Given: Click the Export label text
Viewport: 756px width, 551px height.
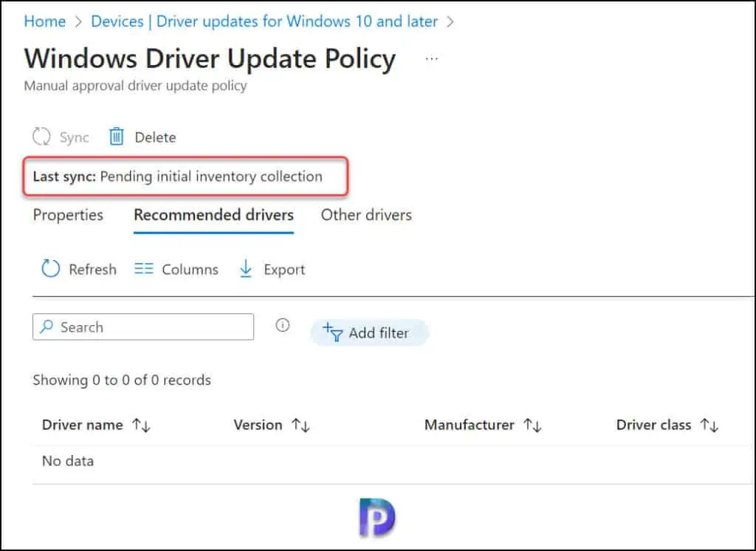Looking at the screenshot, I should pyautogui.click(x=284, y=270).
